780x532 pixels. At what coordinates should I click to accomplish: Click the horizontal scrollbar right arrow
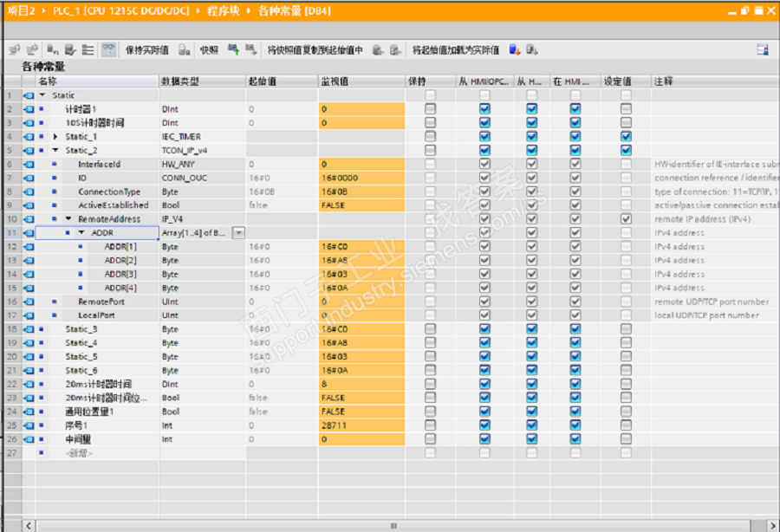coord(772,526)
